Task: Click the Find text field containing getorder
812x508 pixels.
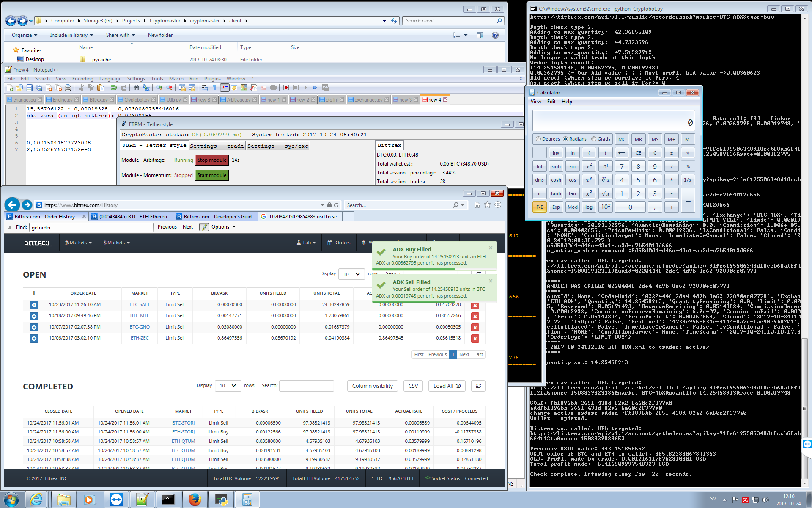Action: coord(91,227)
